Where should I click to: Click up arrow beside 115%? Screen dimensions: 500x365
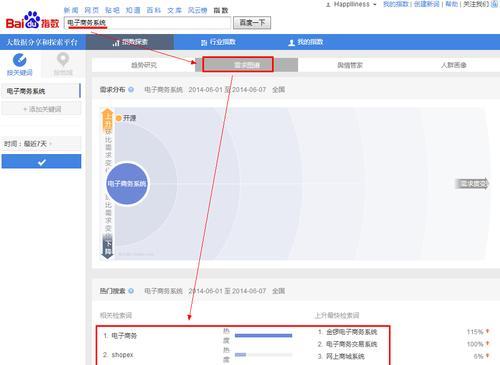(x=487, y=331)
